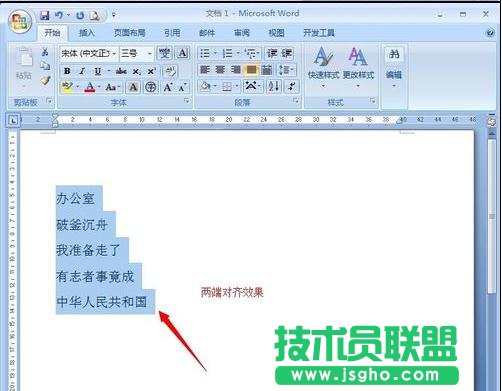Viewport: 502px width, 391px height.
Task: Toggle italic formatting
Action: point(82,71)
